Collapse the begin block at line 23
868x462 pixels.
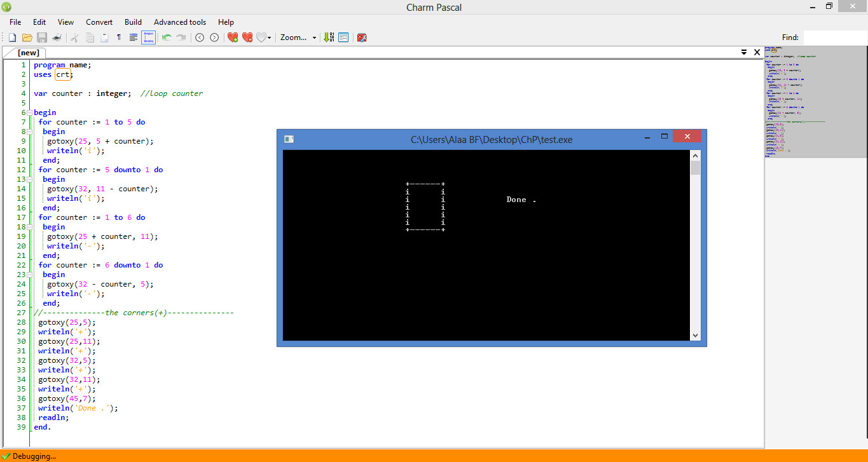coord(30,275)
